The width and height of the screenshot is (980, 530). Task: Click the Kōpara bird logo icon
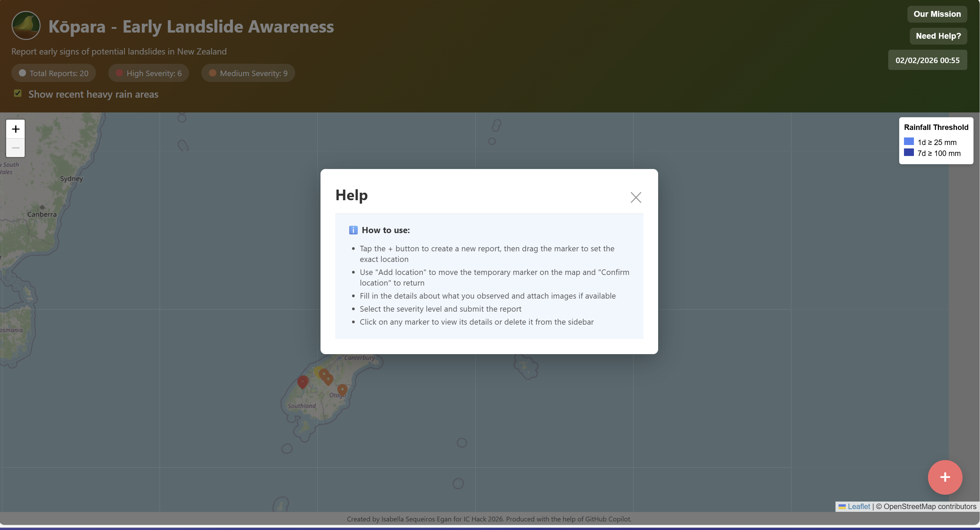(x=26, y=25)
